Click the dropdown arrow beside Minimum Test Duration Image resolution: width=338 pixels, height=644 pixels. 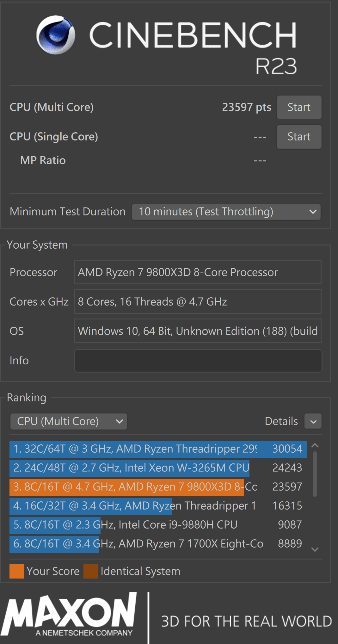[312, 212]
